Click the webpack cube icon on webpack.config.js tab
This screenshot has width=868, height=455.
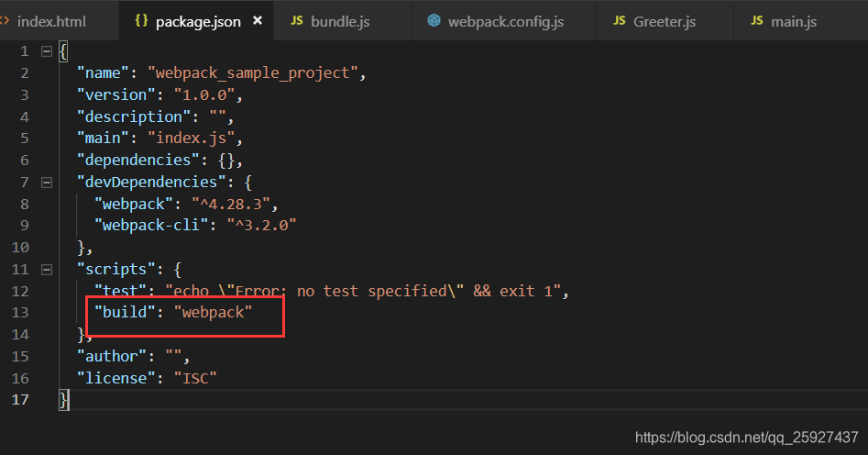coord(434,20)
